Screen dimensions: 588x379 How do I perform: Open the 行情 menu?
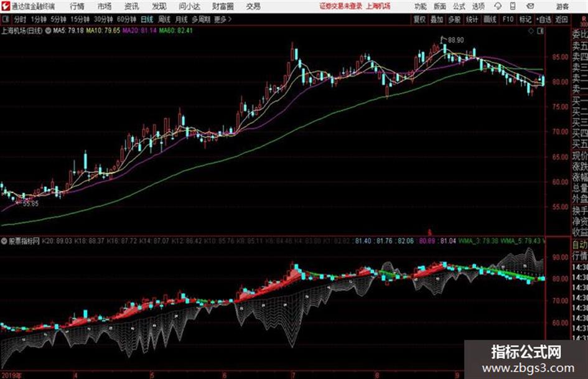pyautogui.click(x=77, y=6)
